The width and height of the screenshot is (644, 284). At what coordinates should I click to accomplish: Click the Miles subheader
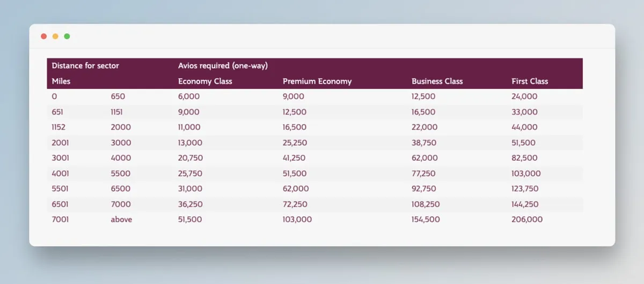(61, 81)
